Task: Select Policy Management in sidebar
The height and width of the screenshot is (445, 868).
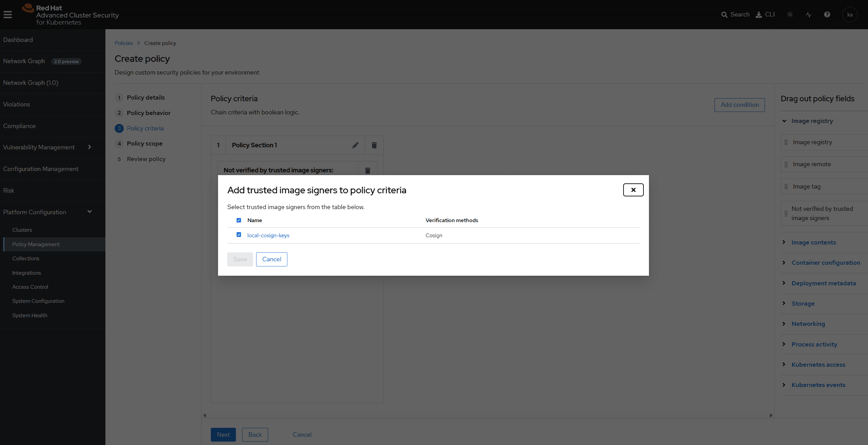Action: tap(54, 244)
